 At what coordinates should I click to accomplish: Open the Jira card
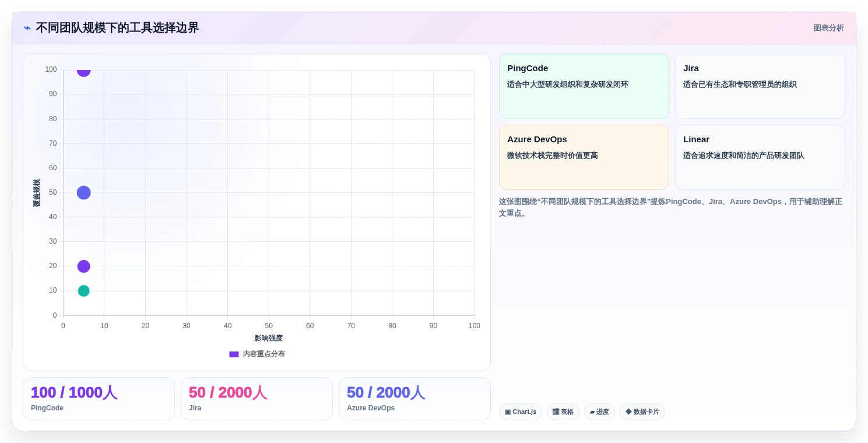click(760, 86)
